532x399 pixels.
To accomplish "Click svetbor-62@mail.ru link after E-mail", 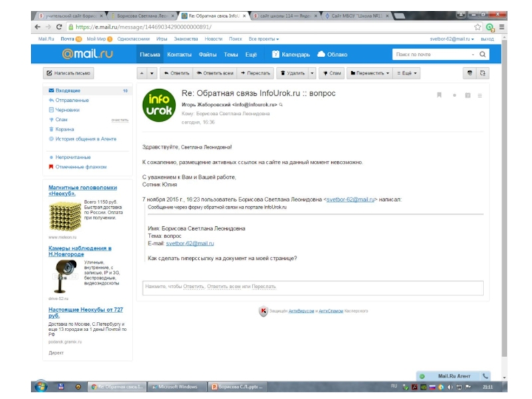I will point(190,243).
